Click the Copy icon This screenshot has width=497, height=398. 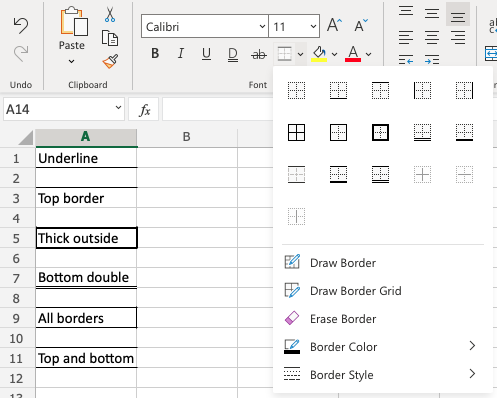[110, 38]
